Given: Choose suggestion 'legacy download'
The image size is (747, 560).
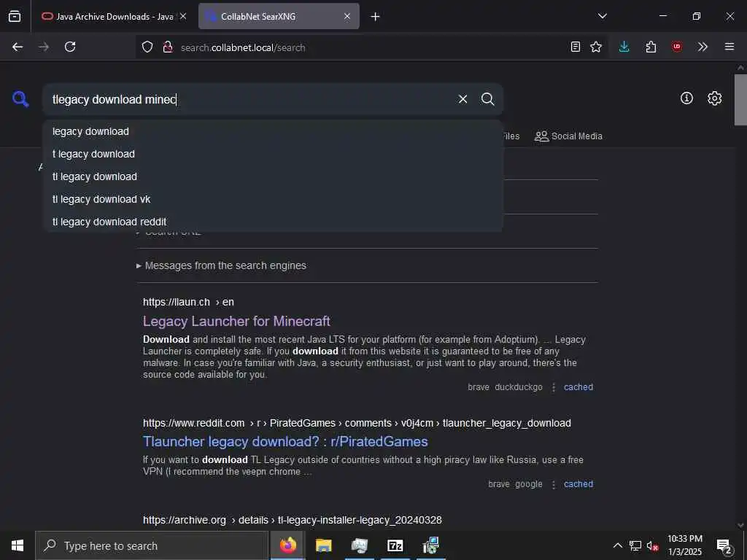Looking at the screenshot, I should [273, 131].
